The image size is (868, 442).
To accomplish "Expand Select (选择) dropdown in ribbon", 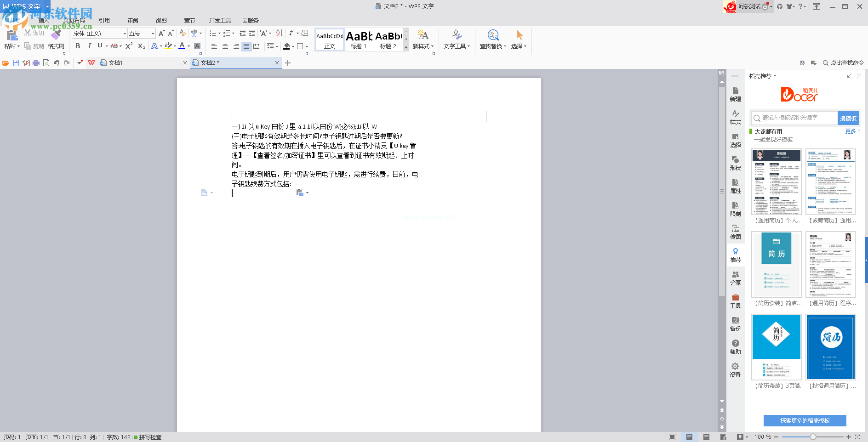I will (x=525, y=46).
